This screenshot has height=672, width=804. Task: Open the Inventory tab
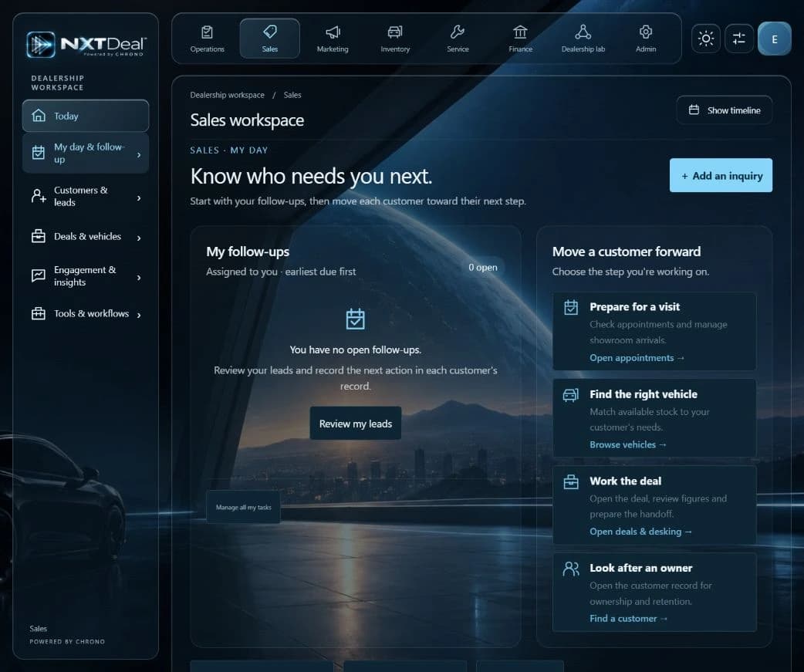coord(395,39)
